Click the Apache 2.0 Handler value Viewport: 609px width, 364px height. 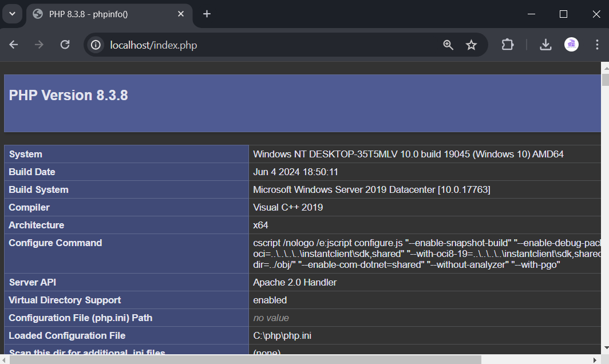pos(295,282)
